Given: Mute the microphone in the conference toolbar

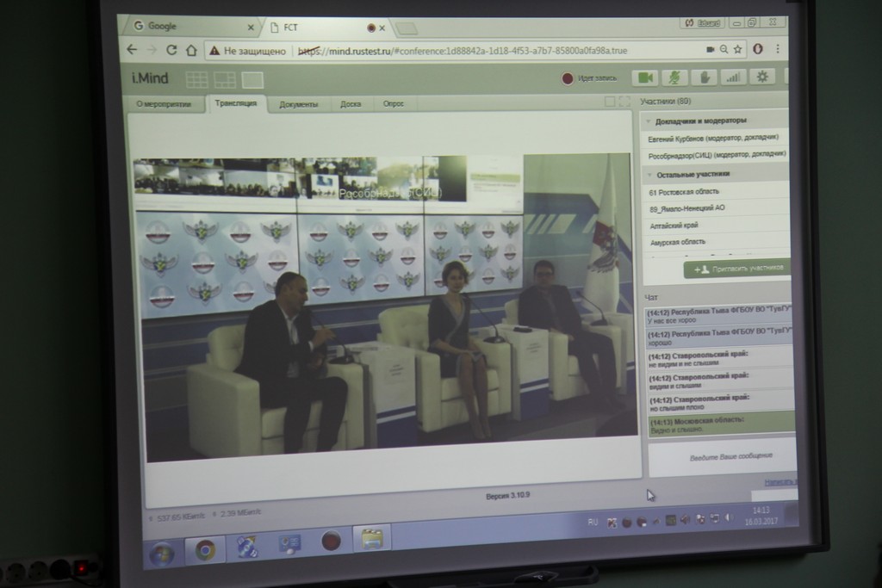Looking at the screenshot, I should 674,77.
